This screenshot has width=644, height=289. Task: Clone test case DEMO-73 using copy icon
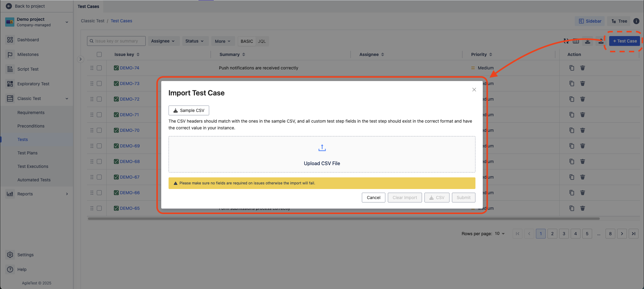tap(572, 83)
